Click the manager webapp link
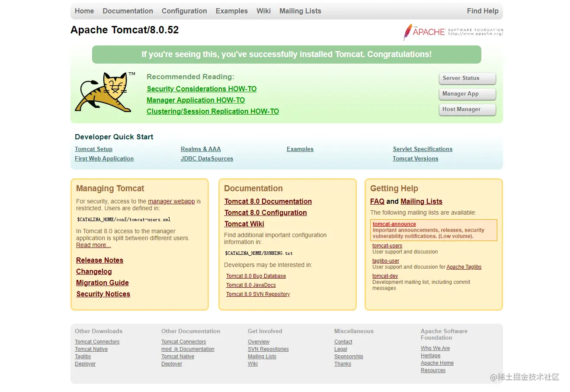Image resolution: width=570 pixels, height=392 pixels. click(171, 201)
